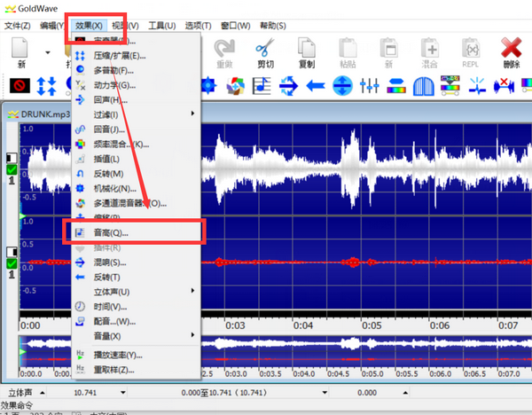The image size is (532, 415).
Task: Open the 窗口(W) menu
Action: (x=236, y=26)
